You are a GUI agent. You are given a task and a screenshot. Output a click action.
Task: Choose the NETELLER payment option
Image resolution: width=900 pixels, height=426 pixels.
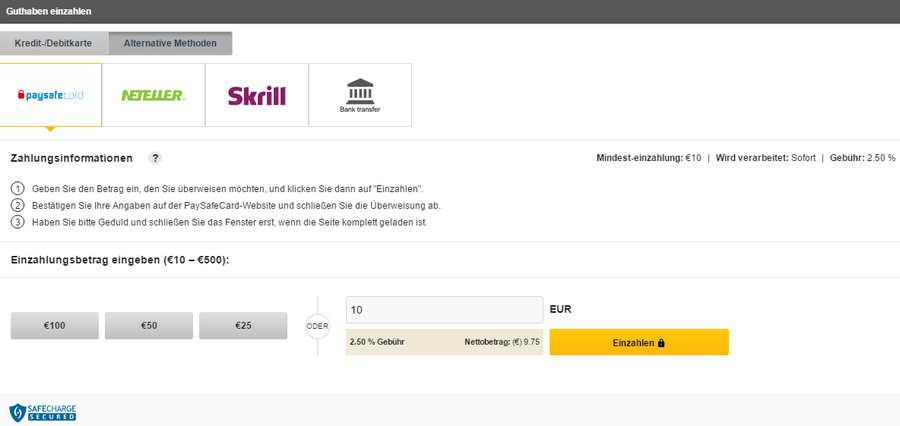[154, 95]
